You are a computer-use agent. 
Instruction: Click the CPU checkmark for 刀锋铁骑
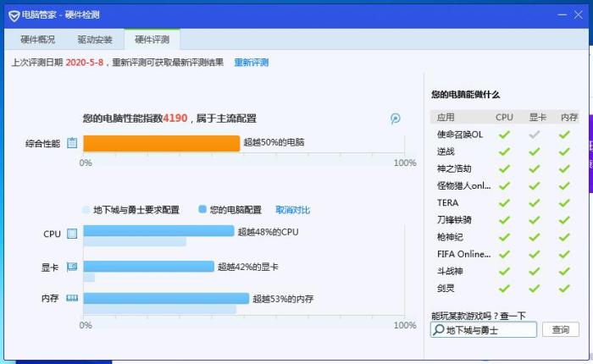point(504,220)
